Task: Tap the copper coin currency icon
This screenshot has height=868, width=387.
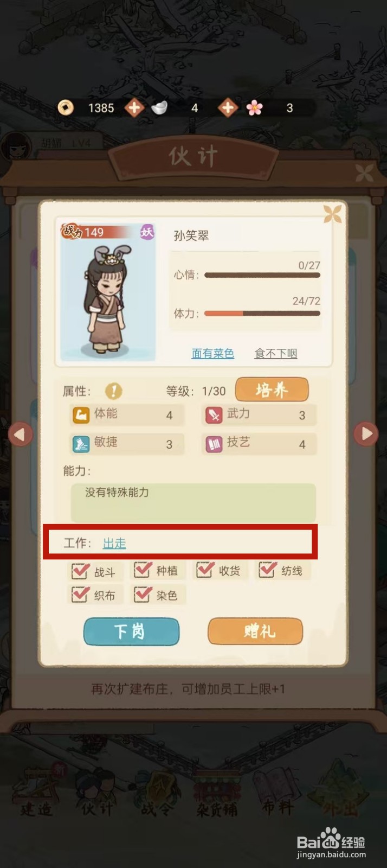Action: coord(66,107)
